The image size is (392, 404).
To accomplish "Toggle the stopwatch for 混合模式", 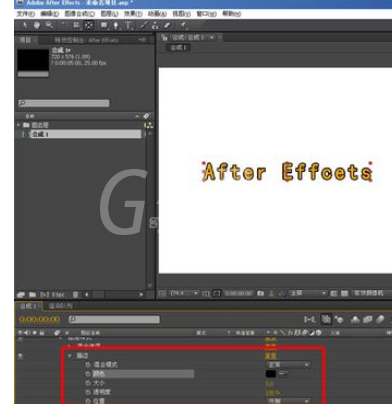I will [x=88, y=365].
